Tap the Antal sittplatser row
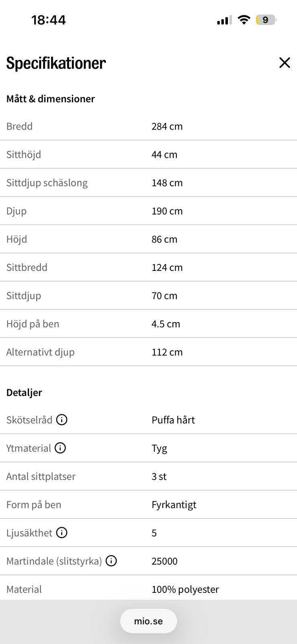 pos(148,477)
